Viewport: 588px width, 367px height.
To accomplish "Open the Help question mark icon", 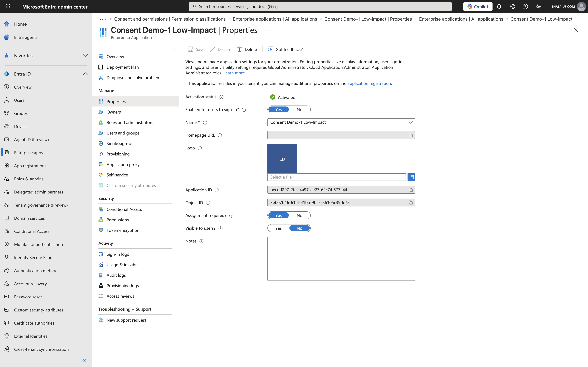I will point(525,7).
